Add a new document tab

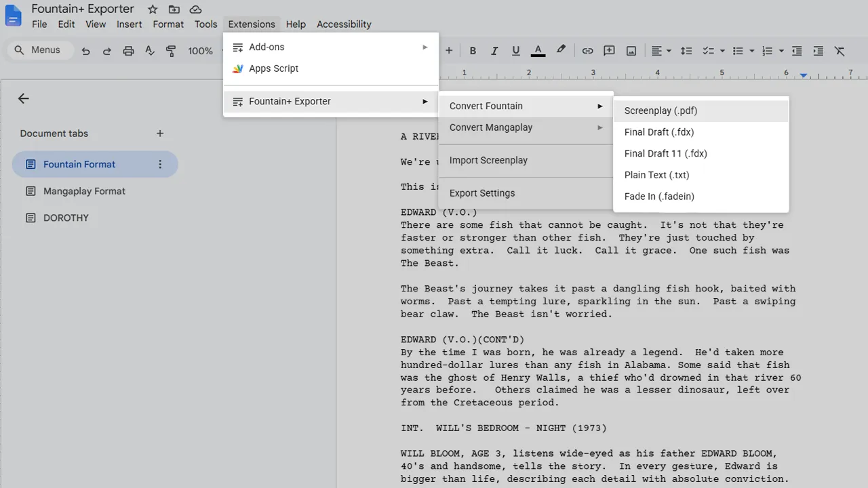[160, 134]
